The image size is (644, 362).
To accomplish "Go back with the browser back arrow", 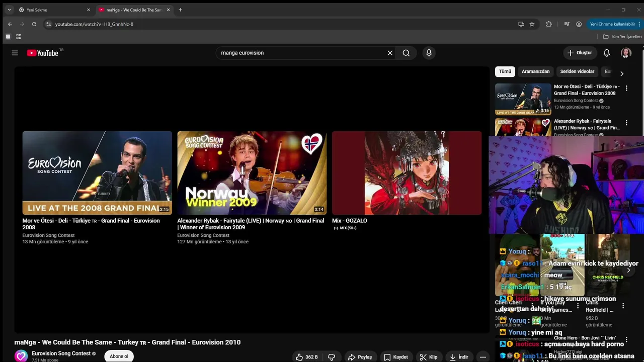I will (10, 24).
